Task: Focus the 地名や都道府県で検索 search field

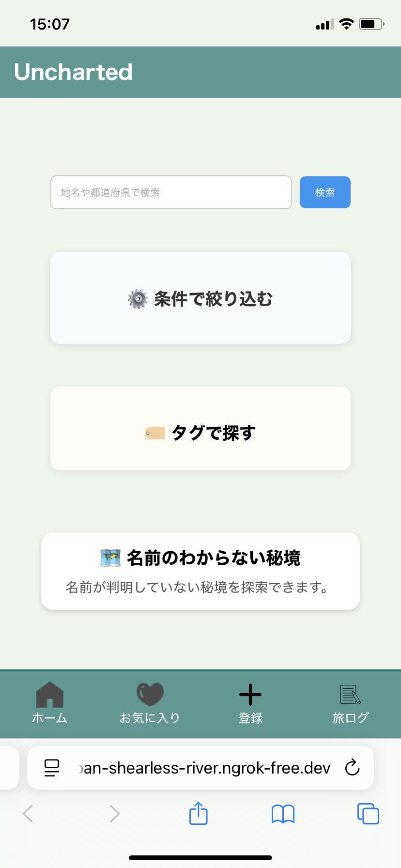Action: (171, 192)
